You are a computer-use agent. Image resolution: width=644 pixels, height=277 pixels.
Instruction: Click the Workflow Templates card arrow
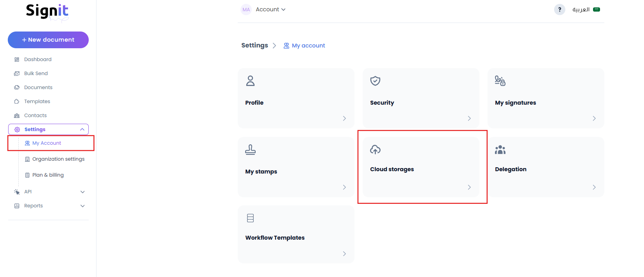click(x=344, y=254)
